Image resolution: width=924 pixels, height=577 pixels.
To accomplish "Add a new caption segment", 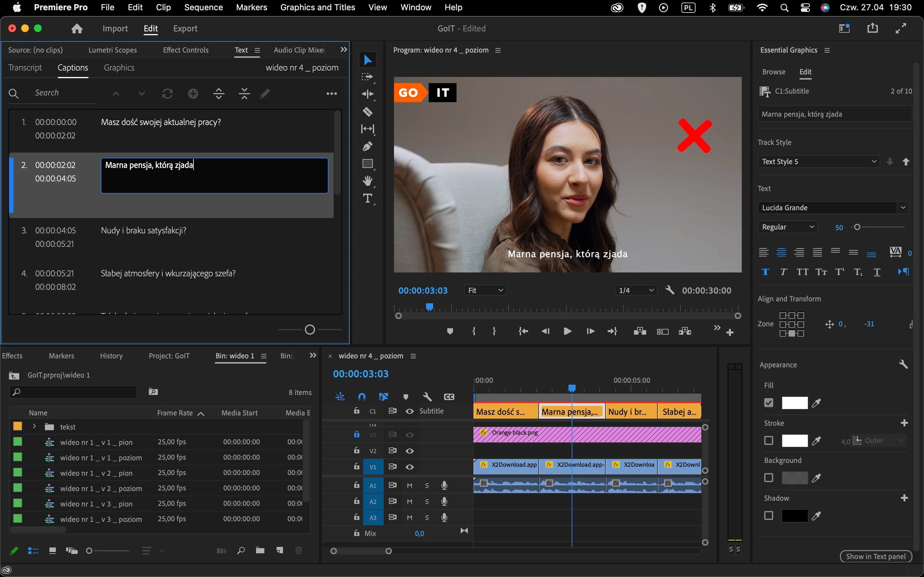I will 193,94.
